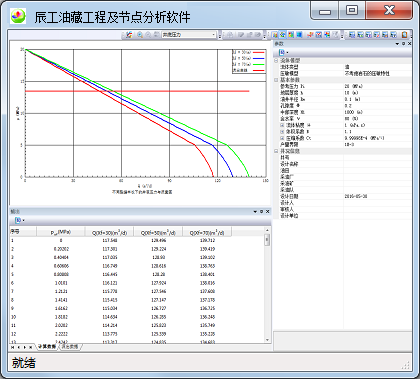Screen dimensions: 420x380
Task: Open the curve type combo box in toolbar
Action: point(189,35)
